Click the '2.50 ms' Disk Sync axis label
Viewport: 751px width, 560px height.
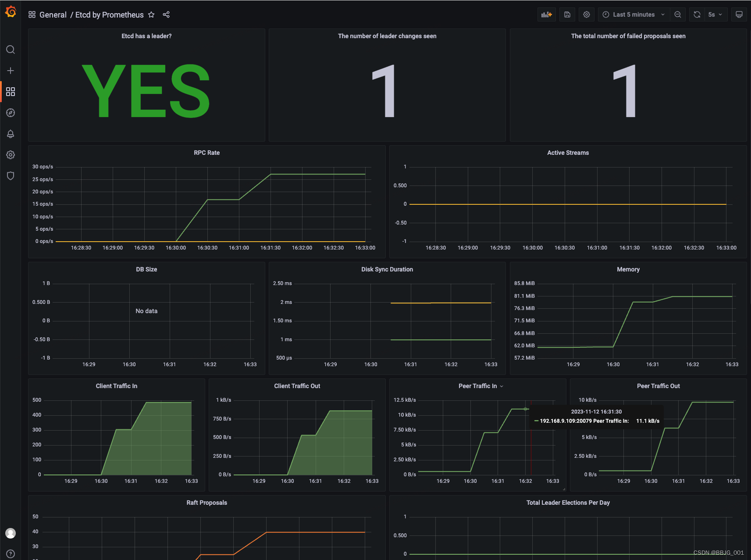pyautogui.click(x=282, y=283)
